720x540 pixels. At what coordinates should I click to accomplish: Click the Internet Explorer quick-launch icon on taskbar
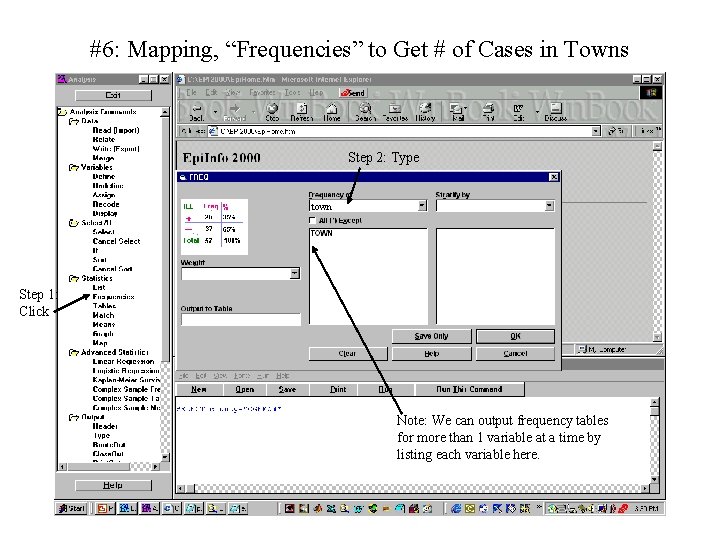pos(456,508)
